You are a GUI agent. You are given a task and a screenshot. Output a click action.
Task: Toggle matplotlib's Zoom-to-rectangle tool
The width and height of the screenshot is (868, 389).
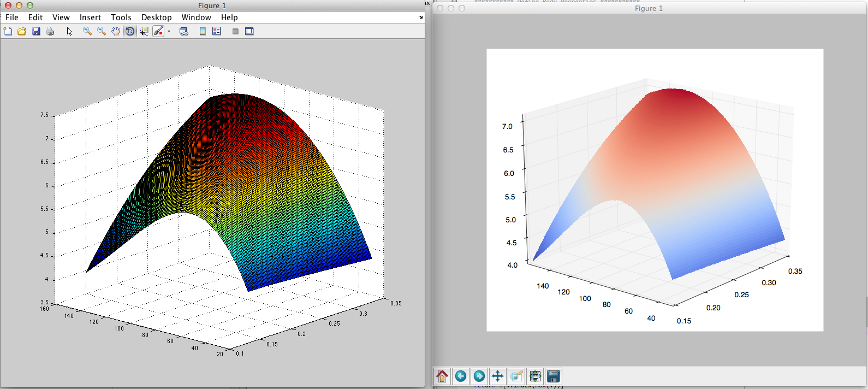516,376
